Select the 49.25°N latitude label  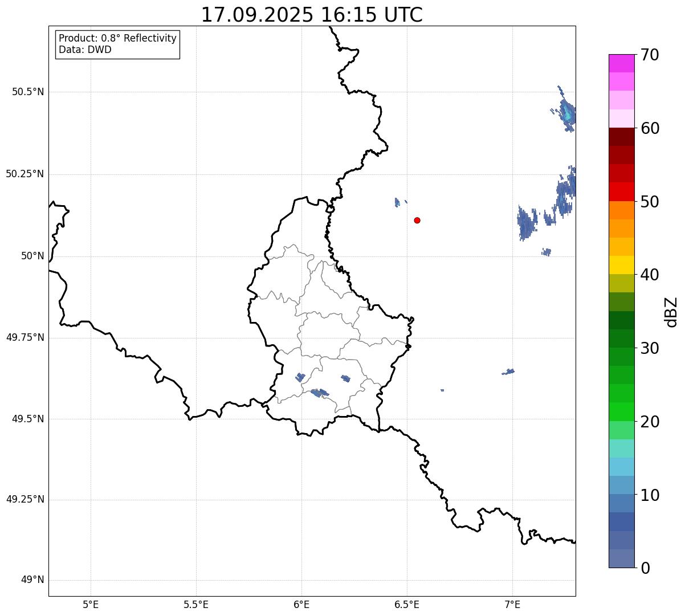click(25, 499)
